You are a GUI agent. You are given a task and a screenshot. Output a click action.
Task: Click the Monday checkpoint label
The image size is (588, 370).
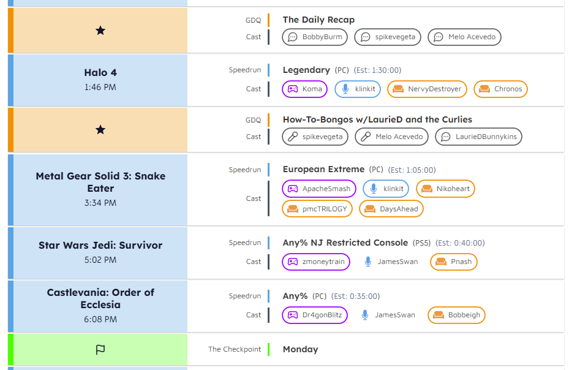(300, 349)
